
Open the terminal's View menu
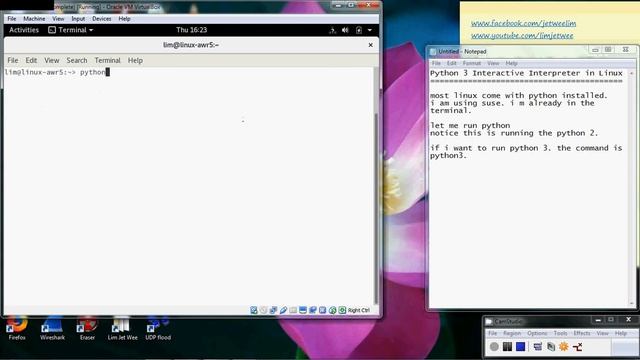tap(52, 60)
